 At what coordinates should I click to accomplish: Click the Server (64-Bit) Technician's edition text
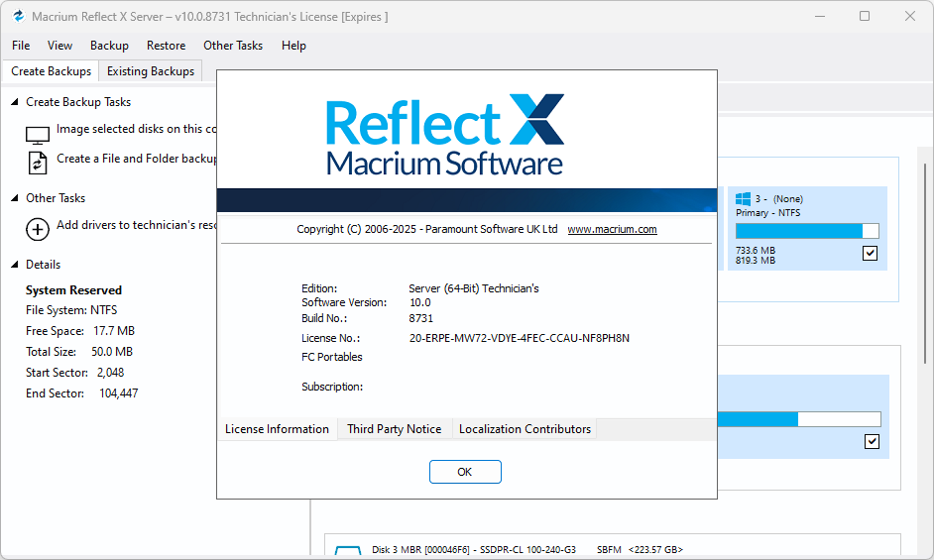click(x=474, y=288)
